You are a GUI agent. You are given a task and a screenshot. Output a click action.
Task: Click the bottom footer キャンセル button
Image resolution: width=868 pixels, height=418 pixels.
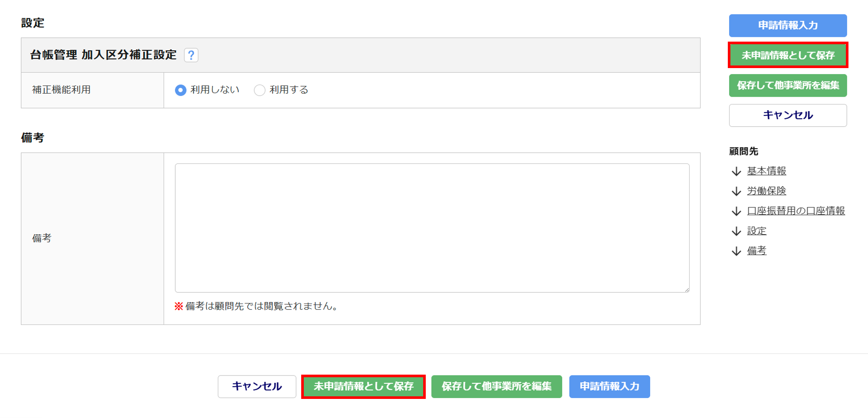pos(257,386)
